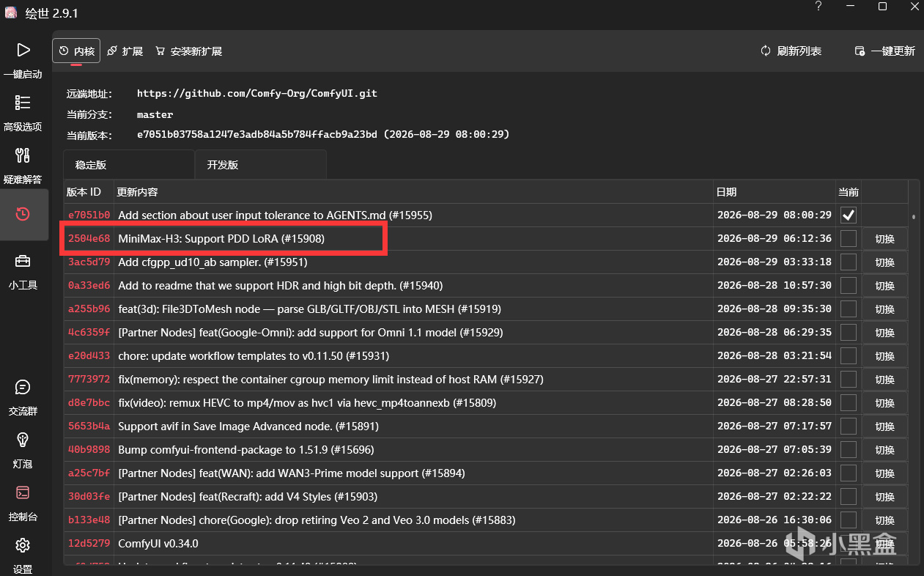Select the 开发版 tab

261,165
